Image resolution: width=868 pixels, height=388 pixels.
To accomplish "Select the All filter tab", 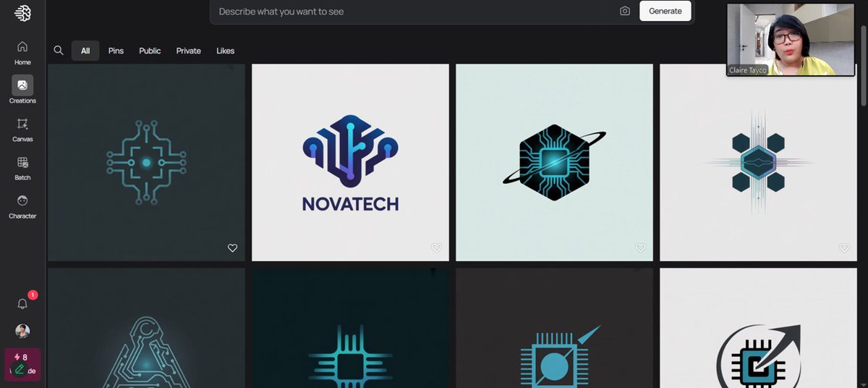I will 85,51.
